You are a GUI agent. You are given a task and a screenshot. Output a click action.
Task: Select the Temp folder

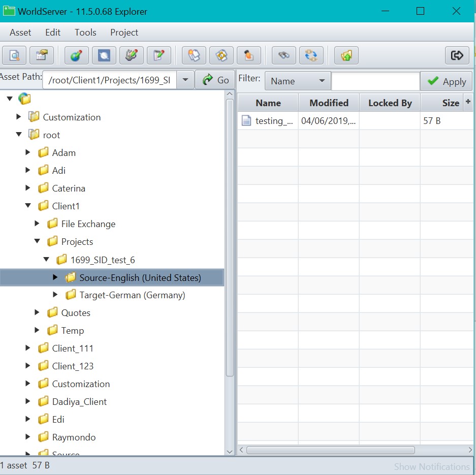pyautogui.click(x=73, y=330)
